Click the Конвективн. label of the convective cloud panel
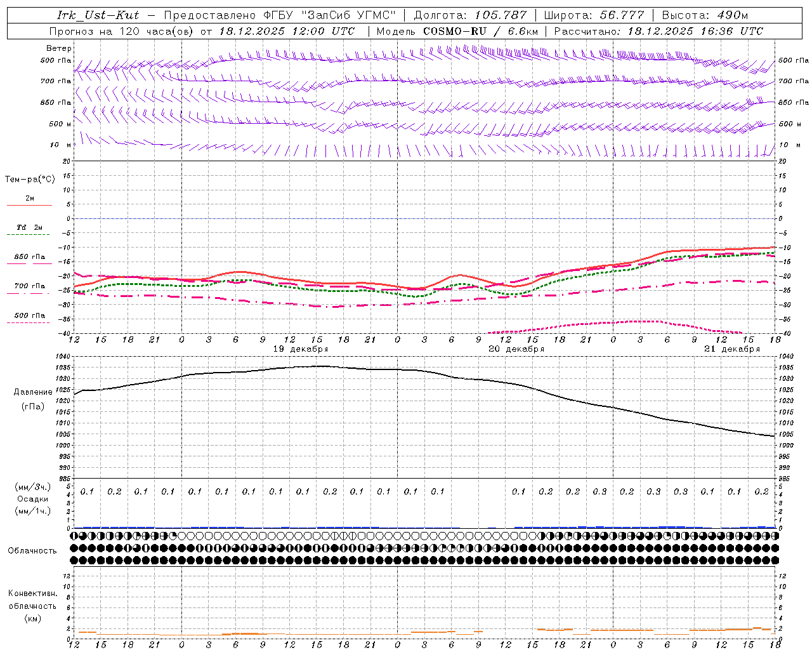The image size is (812, 650). [x=32, y=594]
